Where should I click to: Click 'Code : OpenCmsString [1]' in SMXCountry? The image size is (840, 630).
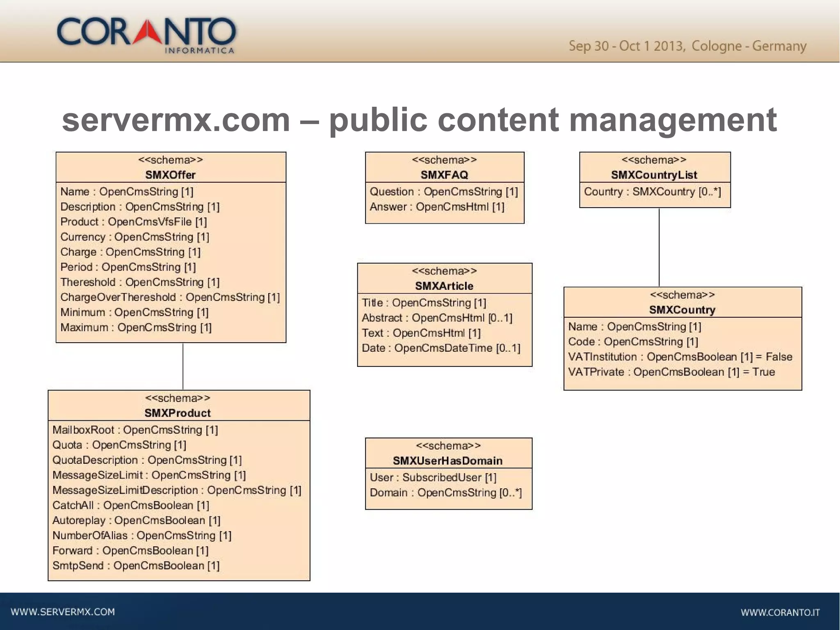click(x=633, y=342)
